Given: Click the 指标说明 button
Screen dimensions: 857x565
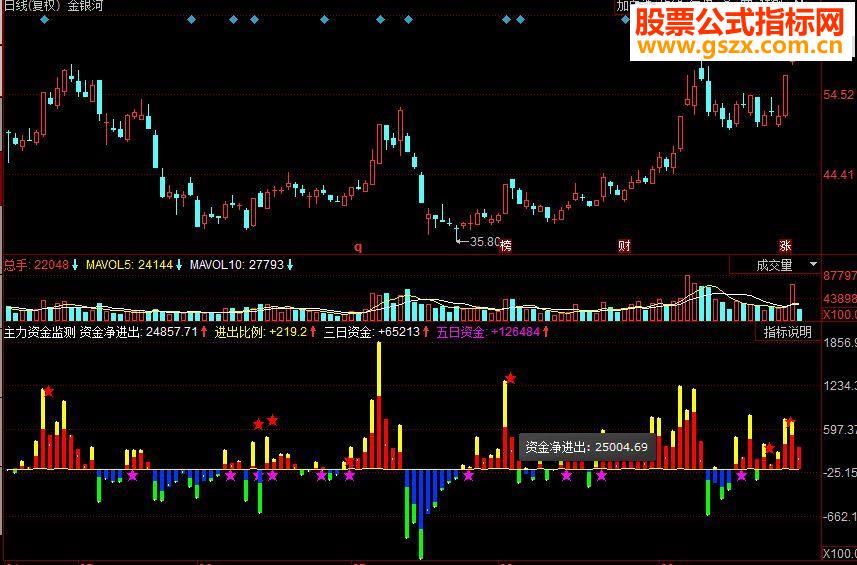Looking at the screenshot, I should [788, 332].
